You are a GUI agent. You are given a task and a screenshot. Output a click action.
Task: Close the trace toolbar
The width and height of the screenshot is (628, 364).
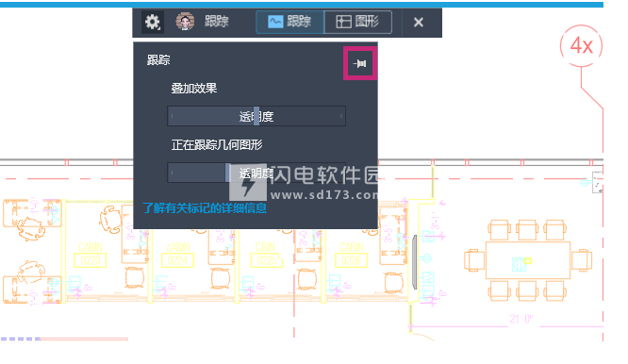point(419,22)
